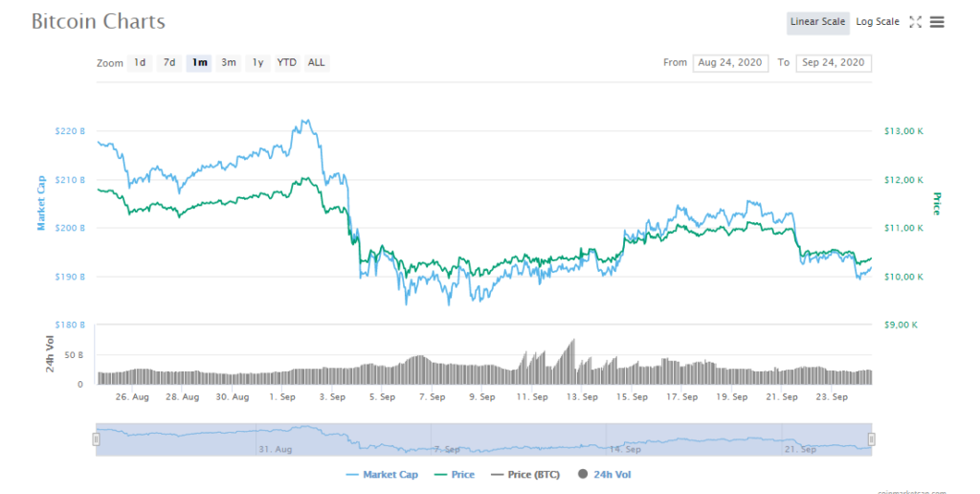The height and width of the screenshot is (494, 980).
Task: Toggle fullscreen chart view icon
Action: coord(916,22)
